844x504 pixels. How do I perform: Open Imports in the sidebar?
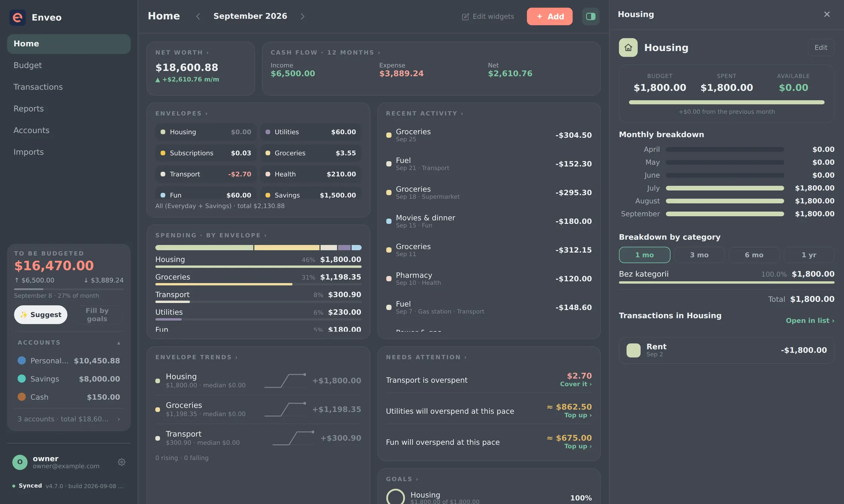[x=69, y=152]
